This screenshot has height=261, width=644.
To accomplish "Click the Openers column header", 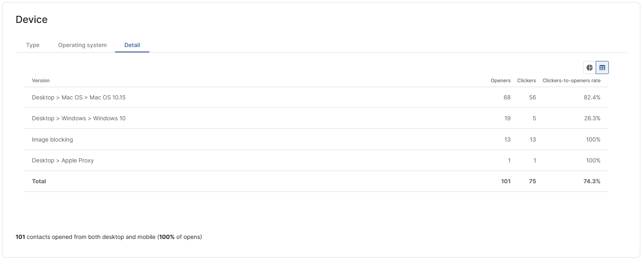I will [x=500, y=81].
